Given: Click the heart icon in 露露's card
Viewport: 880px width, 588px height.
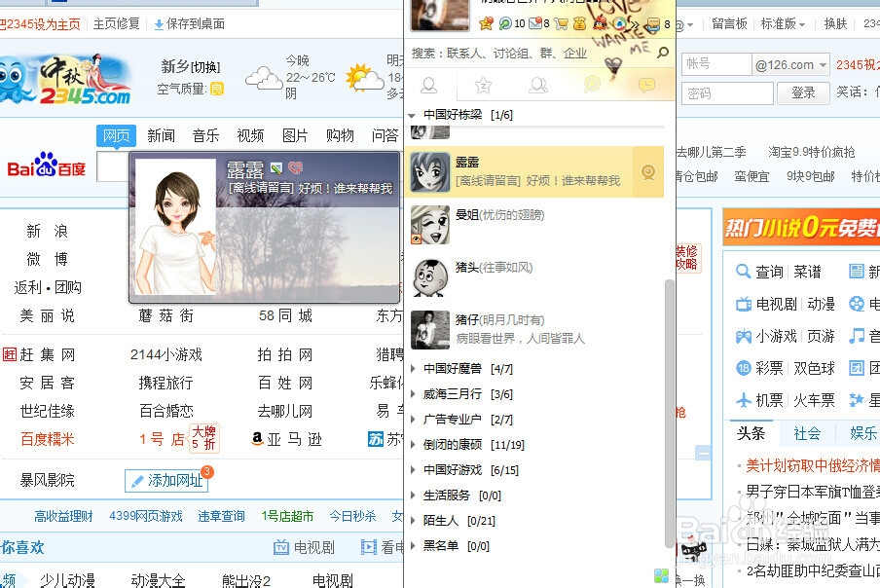Looking at the screenshot, I should click(x=295, y=167).
